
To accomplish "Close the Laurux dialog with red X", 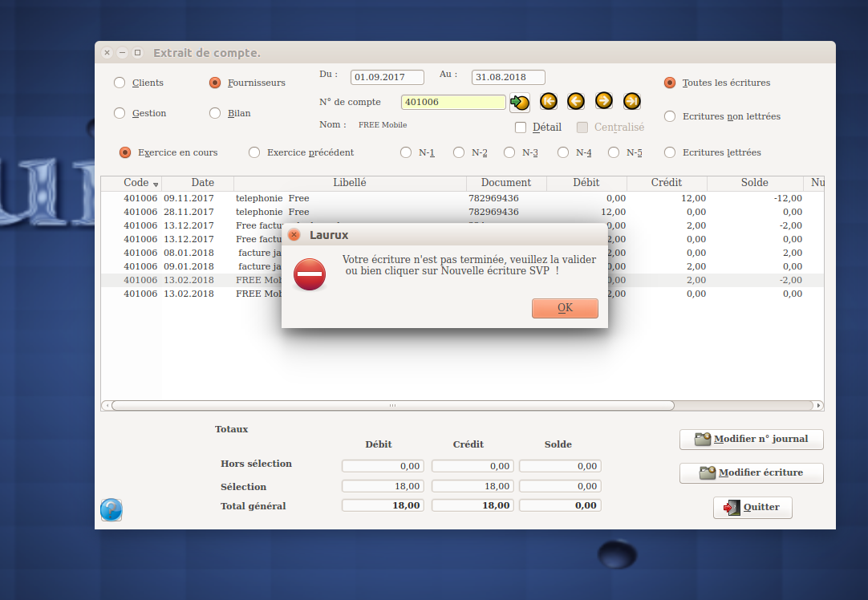I will click(294, 235).
